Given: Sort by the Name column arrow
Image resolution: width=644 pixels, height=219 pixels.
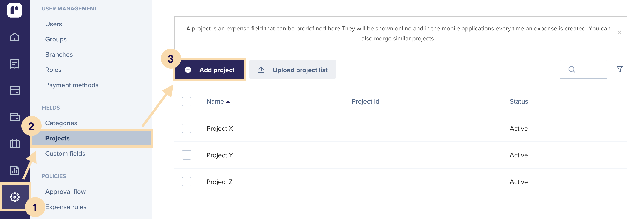Looking at the screenshot, I should tap(228, 101).
